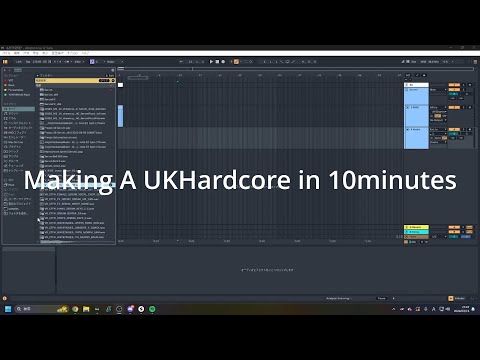
Task: Open the ヘルプ menu
Action: coord(85,53)
